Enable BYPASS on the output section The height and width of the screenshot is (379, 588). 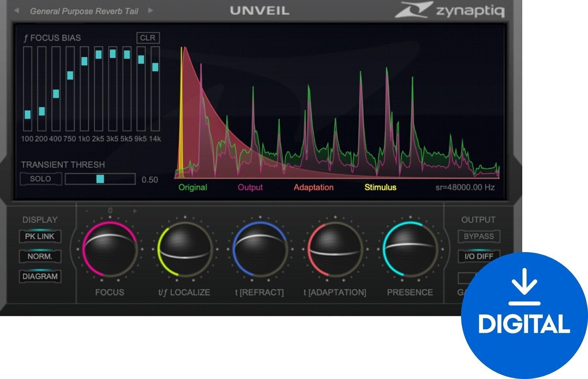[479, 237]
